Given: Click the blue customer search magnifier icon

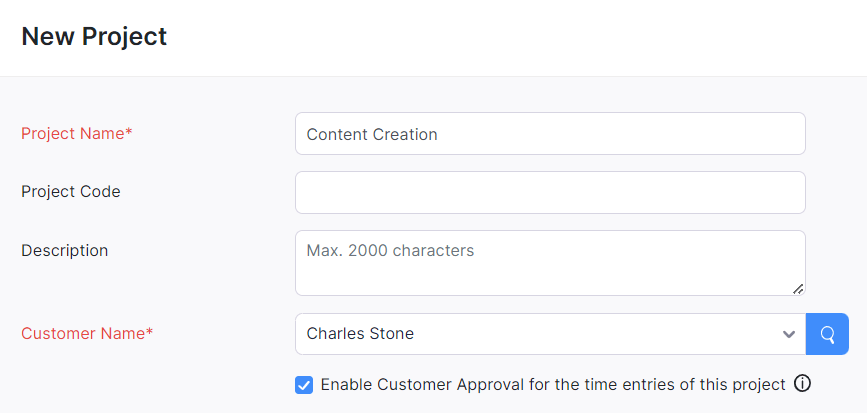Looking at the screenshot, I should 827,334.
